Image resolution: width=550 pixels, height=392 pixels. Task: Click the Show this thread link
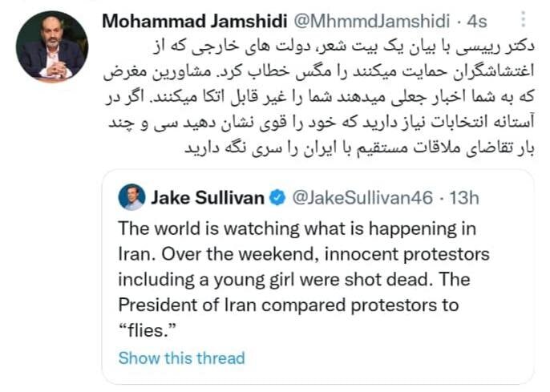click(x=181, y=358)
